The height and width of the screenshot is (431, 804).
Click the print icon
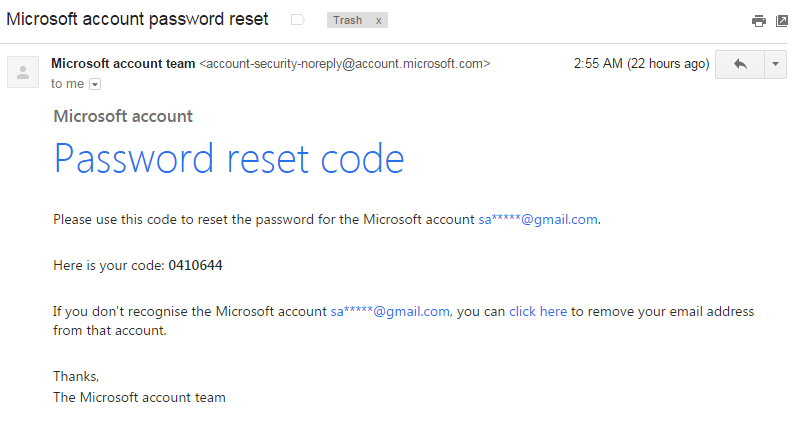pos(759,21)
